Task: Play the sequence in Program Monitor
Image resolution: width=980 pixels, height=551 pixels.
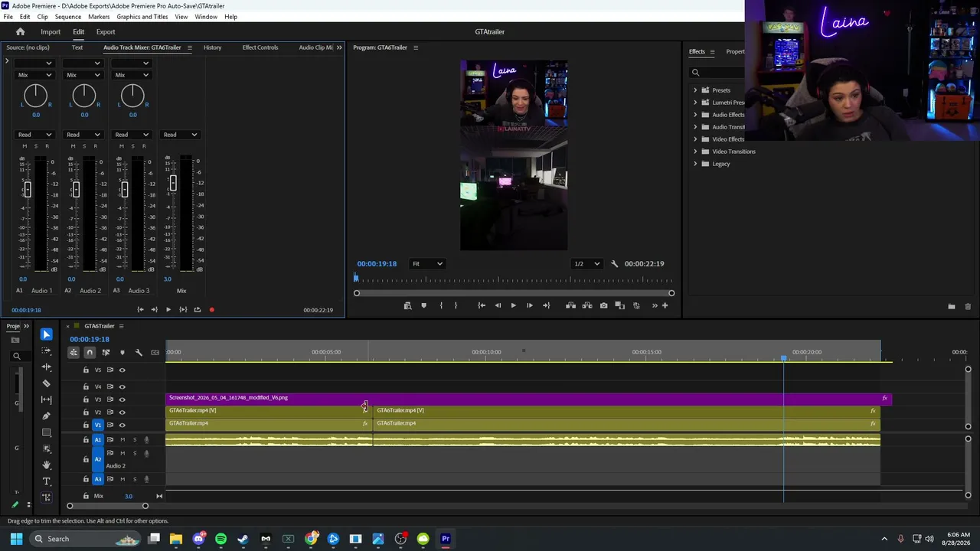Action: (514, 306)
